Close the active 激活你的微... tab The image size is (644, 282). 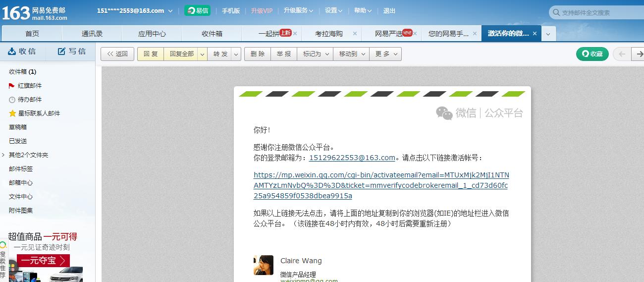tap(535, 34)
